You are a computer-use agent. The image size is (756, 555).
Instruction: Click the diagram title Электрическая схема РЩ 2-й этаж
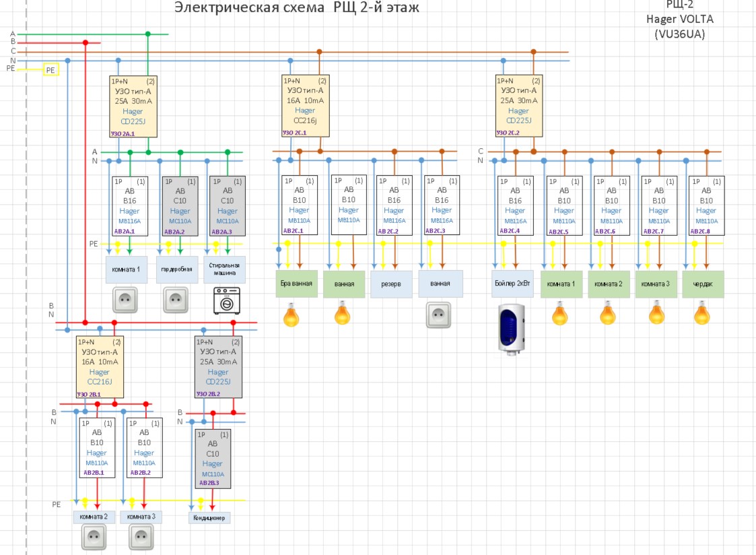click(296, 7)
